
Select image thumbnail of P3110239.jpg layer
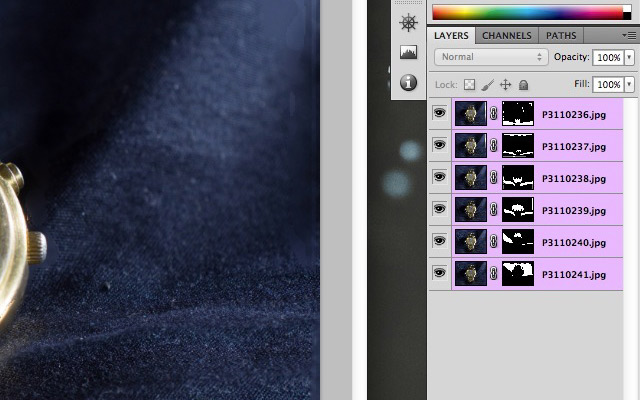tap(471, 210)
